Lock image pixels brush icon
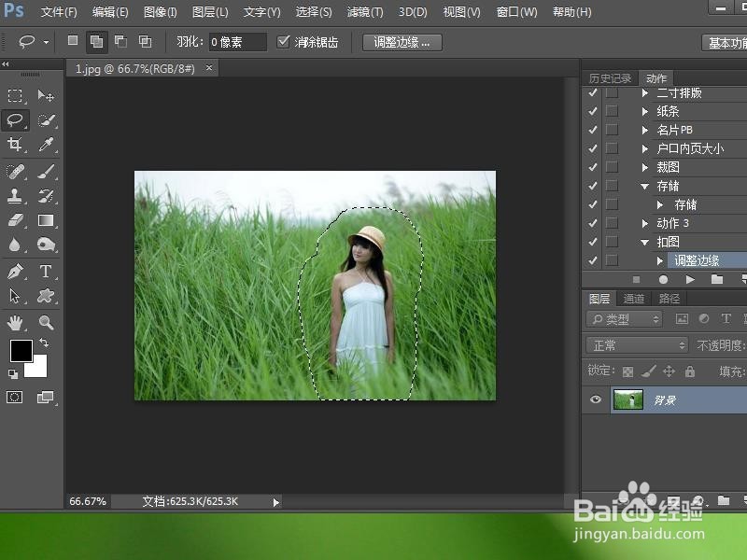This screenshot has height=560, width=747. [x=648, y=371]
